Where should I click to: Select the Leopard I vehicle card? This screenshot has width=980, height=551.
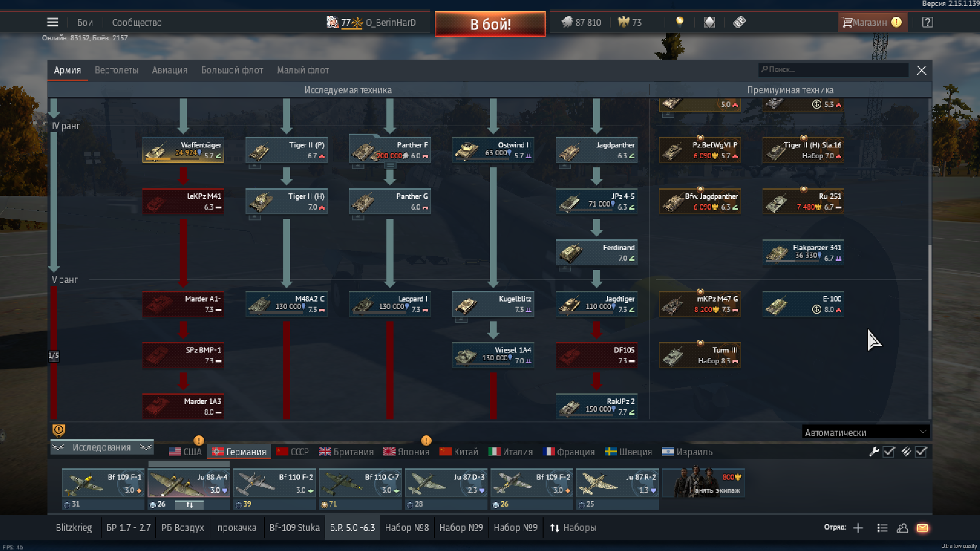[x=390, y=304]
